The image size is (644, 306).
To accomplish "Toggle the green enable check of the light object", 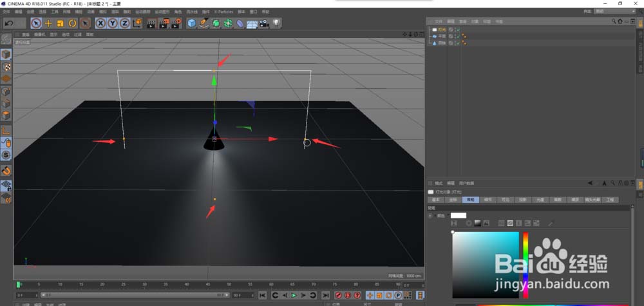I will point(457,30).
